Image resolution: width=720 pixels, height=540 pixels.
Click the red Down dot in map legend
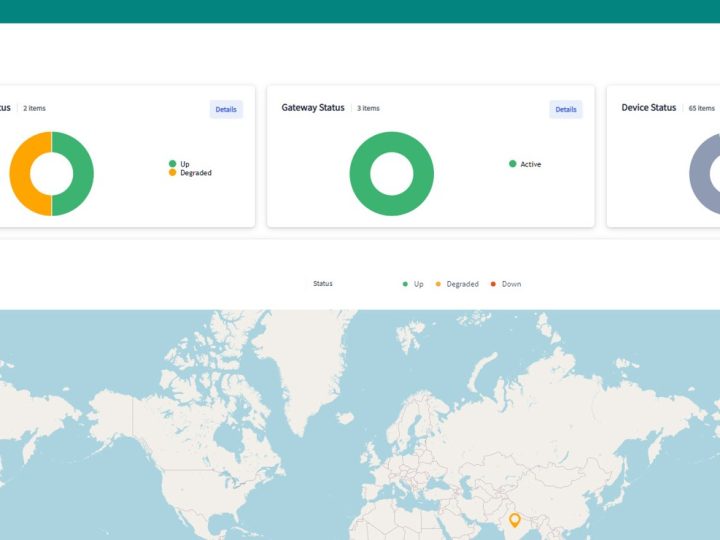click(x=493, y=284)
